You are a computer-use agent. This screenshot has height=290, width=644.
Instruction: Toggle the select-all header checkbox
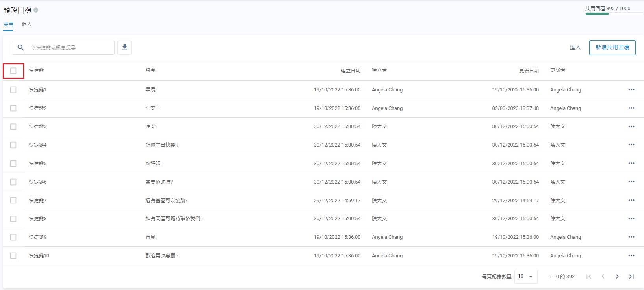pos(13,71)
